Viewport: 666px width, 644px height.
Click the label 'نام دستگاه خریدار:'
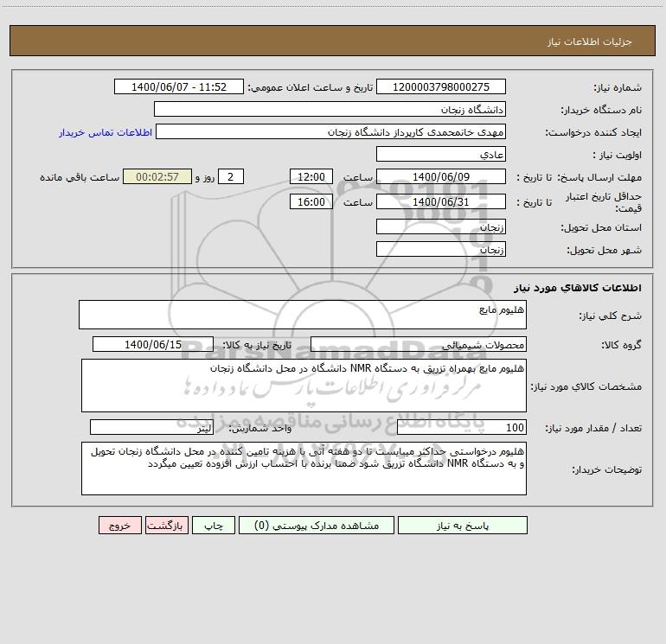pyautogui.click(x=601, y=110)
